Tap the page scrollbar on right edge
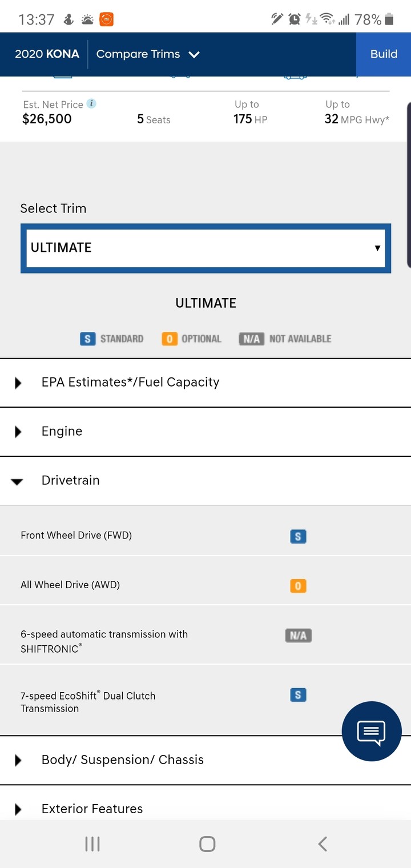 [x=409, y=185]
